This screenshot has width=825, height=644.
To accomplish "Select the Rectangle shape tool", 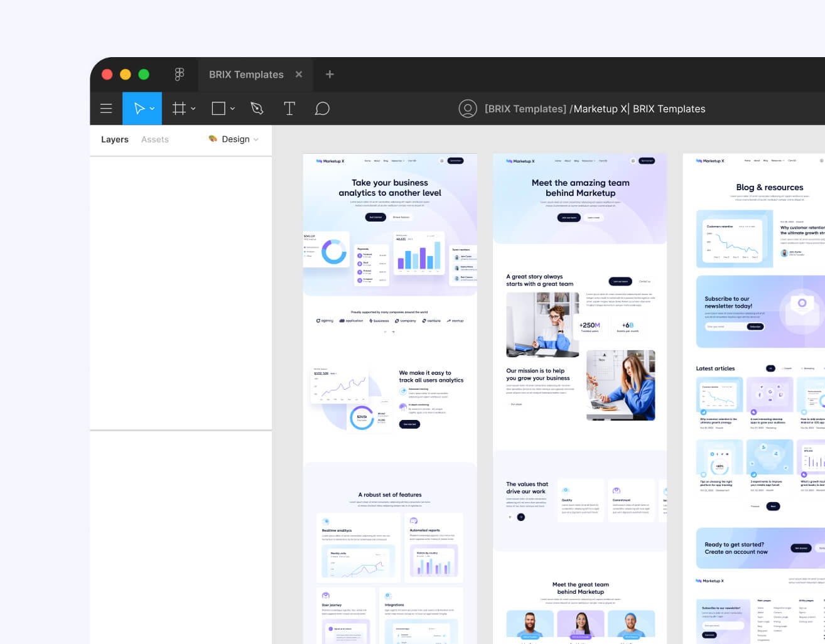I will point(218,108).
